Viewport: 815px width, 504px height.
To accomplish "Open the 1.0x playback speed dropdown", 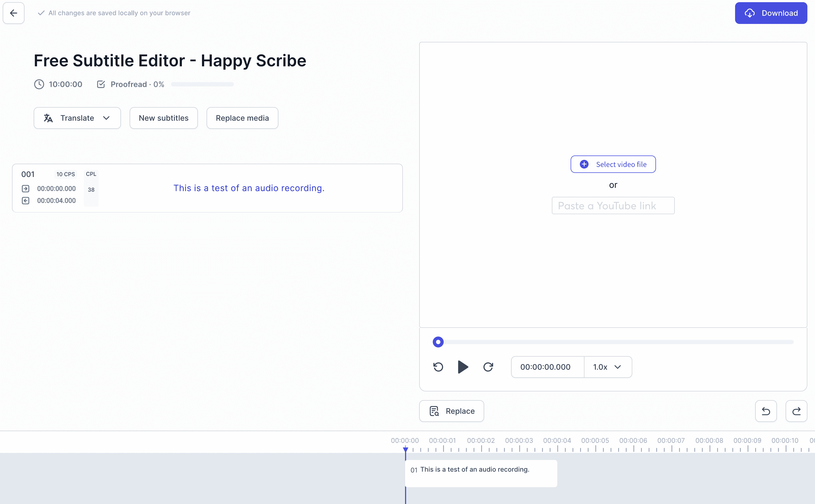I will point(607,367).
